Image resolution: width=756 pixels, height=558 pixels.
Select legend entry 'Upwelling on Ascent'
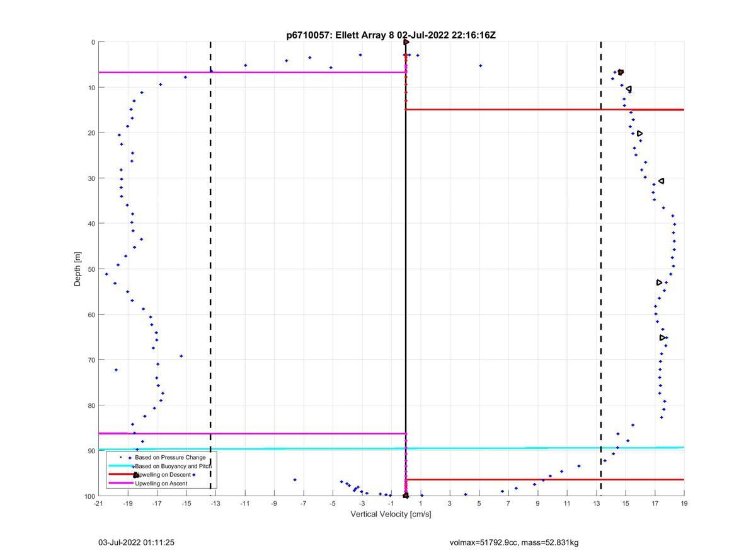click(161, 484)
